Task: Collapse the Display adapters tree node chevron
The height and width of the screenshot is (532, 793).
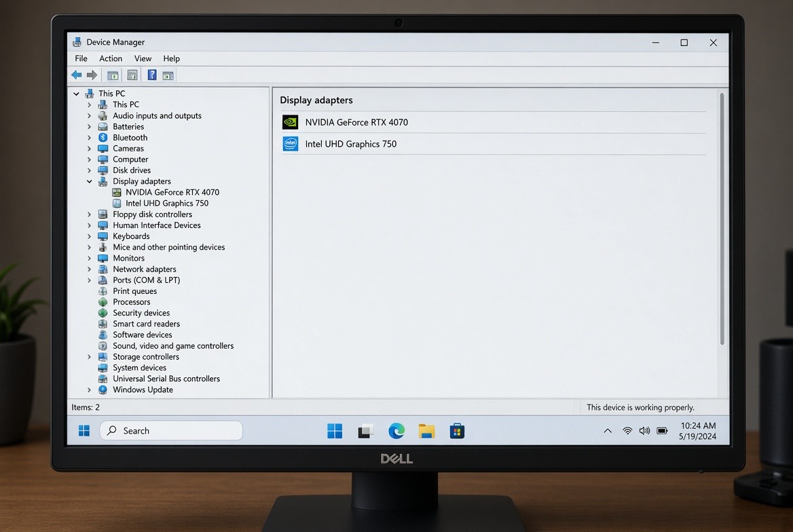Action: tap(90, 182)
